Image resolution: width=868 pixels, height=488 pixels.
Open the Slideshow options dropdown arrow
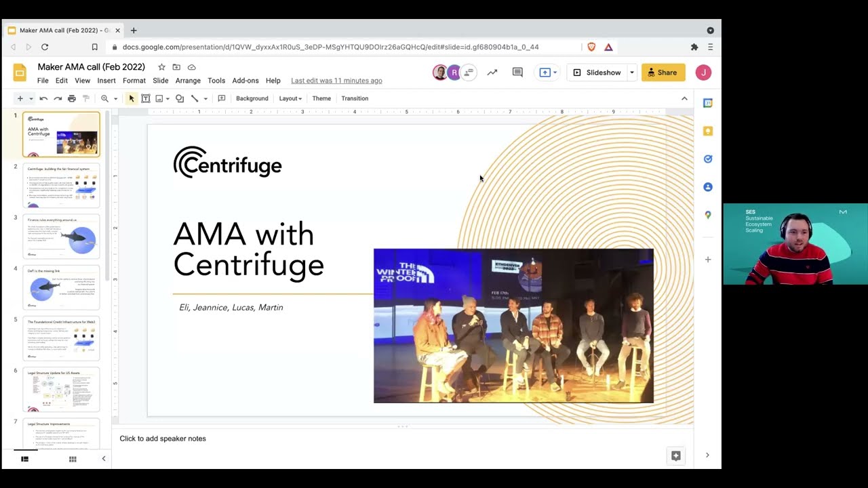(632, 73)
